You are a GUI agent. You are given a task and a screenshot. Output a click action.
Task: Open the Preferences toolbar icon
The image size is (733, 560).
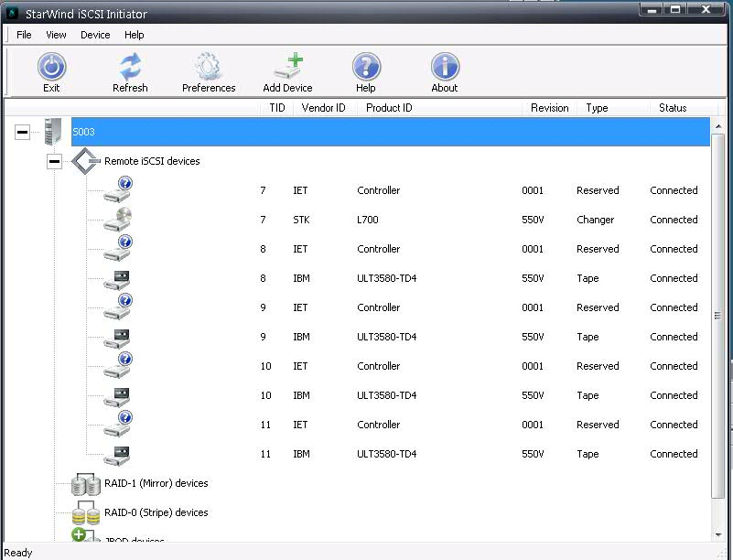pyautogui.click(x=209, y=65)
